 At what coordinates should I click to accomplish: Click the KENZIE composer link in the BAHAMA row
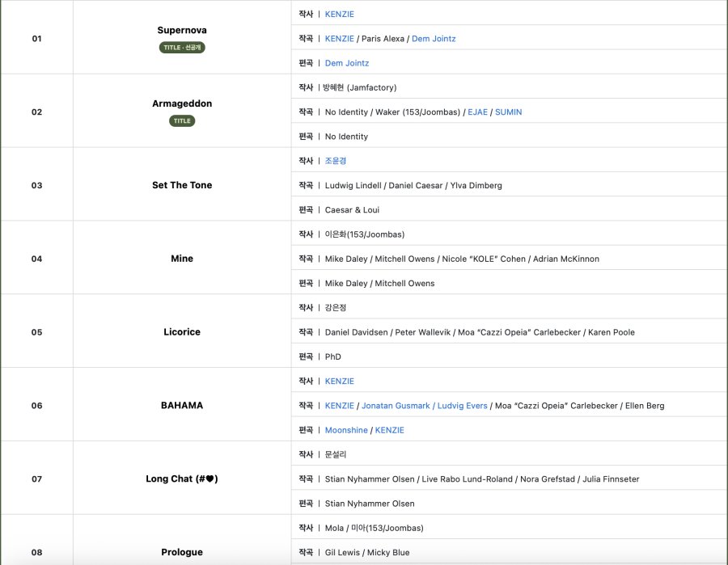(339, 406)
